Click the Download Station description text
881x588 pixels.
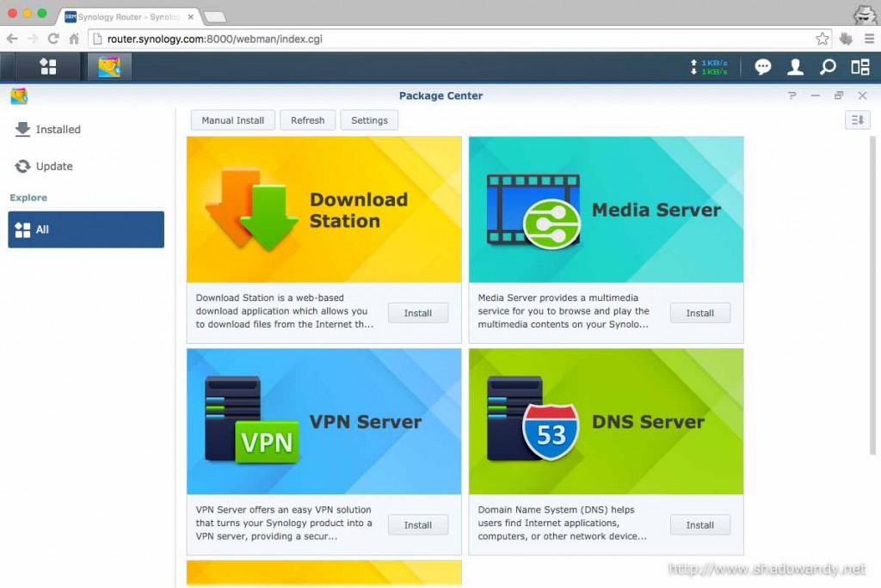284,311
